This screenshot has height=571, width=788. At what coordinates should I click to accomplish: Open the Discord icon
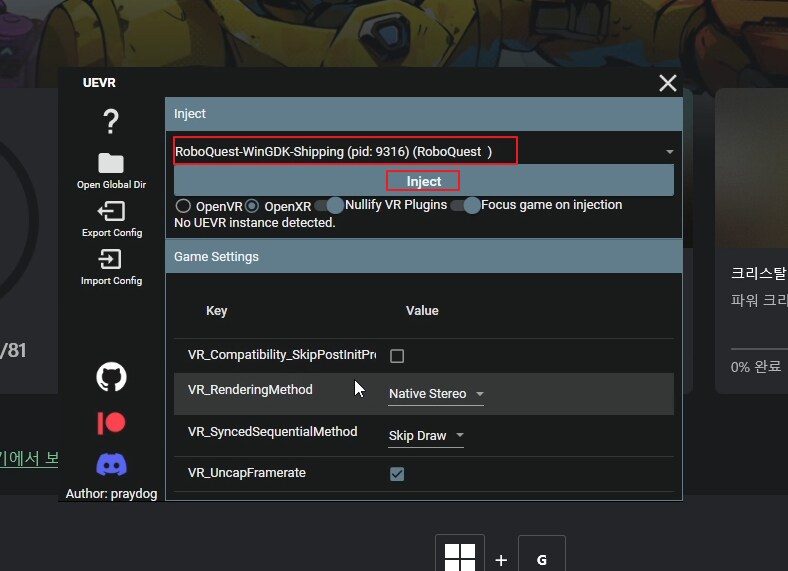111,464
